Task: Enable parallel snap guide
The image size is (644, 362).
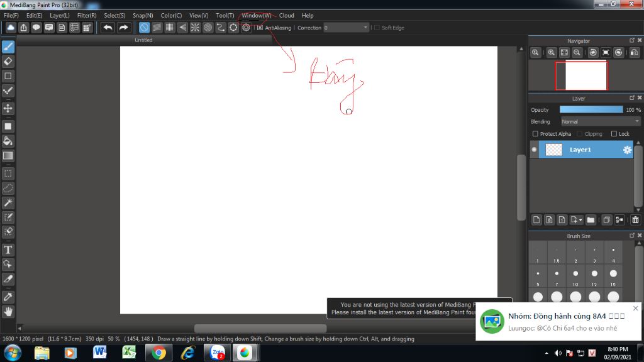Action: coord(157,28)
